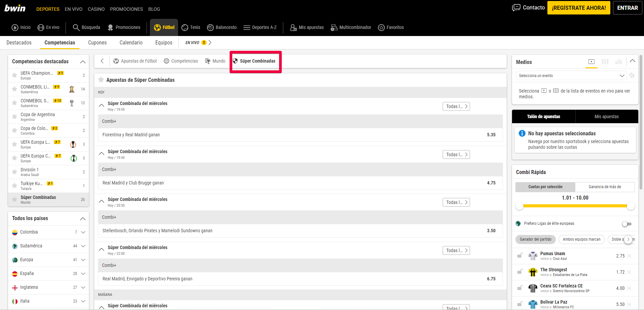Viewport: 644px width, 310px height.
Task: Click the Contacto chat icon
Action: pyautogui.click(x=516, y=8)
